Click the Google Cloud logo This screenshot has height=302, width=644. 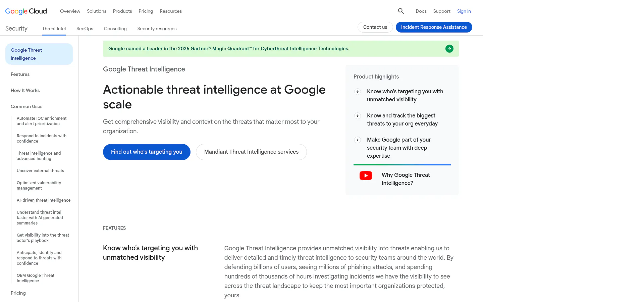[x=26, y=11]
